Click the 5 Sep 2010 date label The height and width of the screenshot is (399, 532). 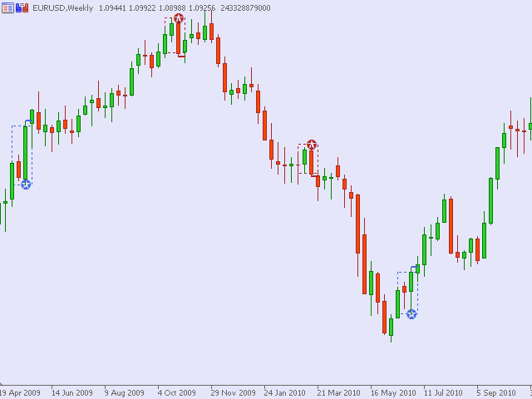pyautogui.click(x=496, y=393)
